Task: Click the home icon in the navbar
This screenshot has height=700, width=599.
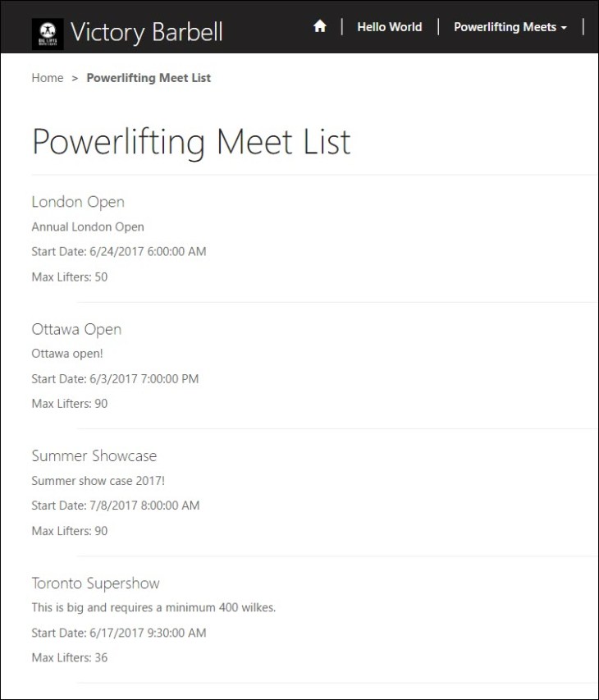Action: click(x=319, y=25)
